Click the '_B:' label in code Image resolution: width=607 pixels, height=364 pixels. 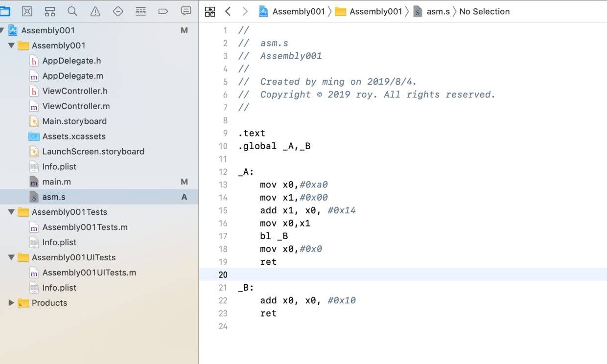tap(246, 288)
